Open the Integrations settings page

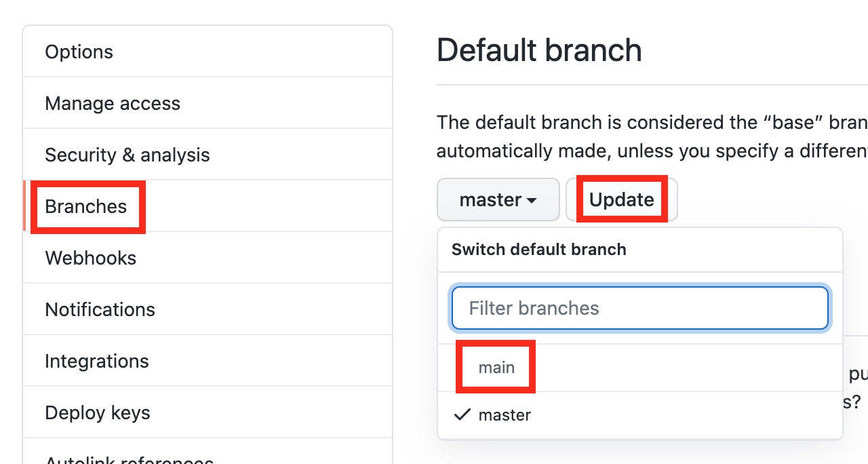pos(96,361)
